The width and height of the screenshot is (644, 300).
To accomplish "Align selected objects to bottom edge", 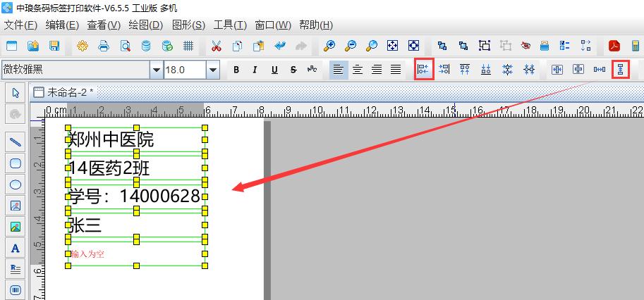I will 486,70.
